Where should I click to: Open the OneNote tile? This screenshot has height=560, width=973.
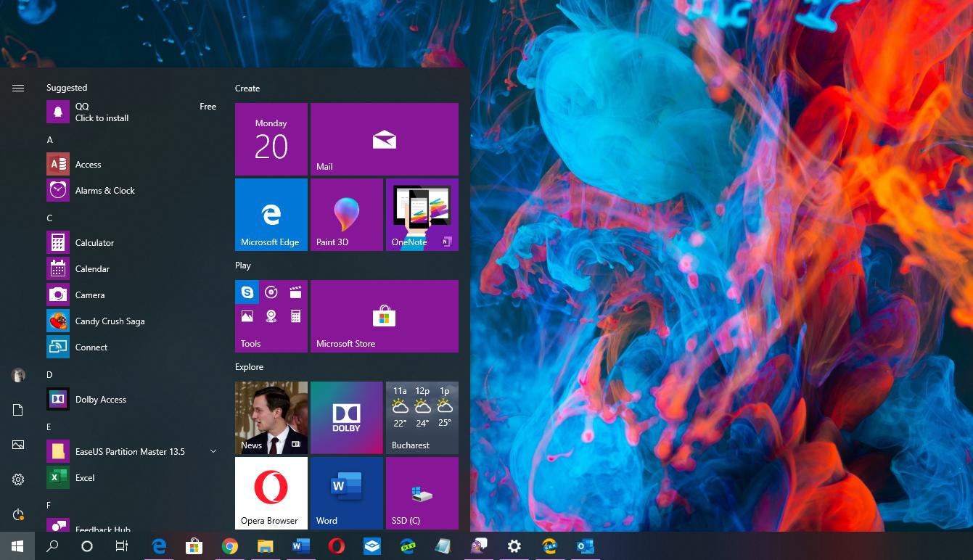(422, 215)
